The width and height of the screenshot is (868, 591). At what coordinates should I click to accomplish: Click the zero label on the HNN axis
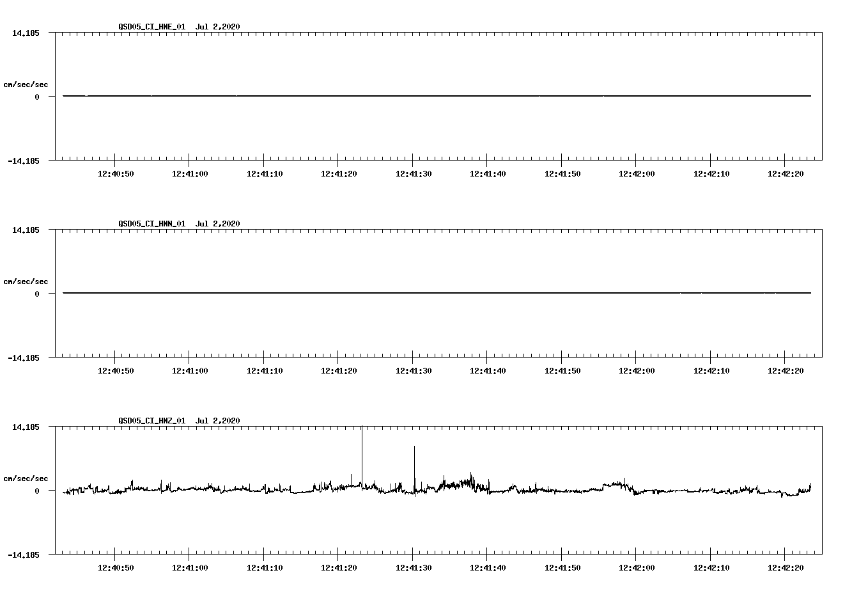[37, 294]
